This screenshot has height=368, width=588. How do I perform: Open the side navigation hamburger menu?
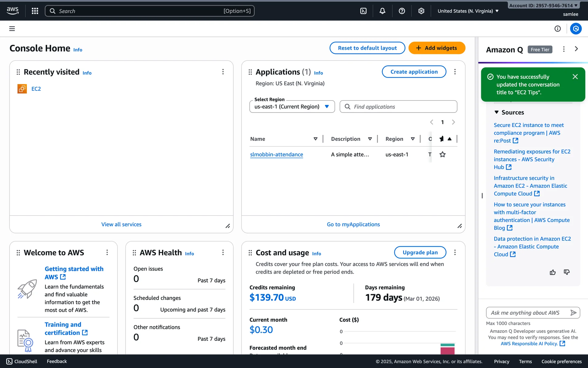click(12, 29)
